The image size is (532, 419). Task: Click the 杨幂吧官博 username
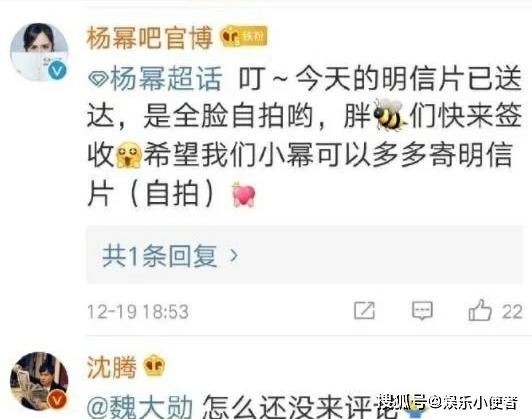[150, 37]
